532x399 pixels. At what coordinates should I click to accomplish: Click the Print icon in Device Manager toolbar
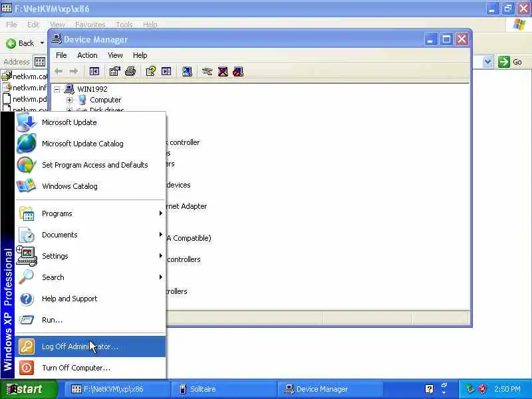(130, 71)
